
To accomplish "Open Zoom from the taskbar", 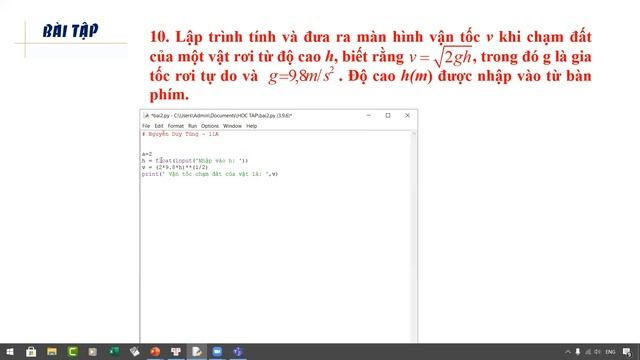I will [217, 351].
